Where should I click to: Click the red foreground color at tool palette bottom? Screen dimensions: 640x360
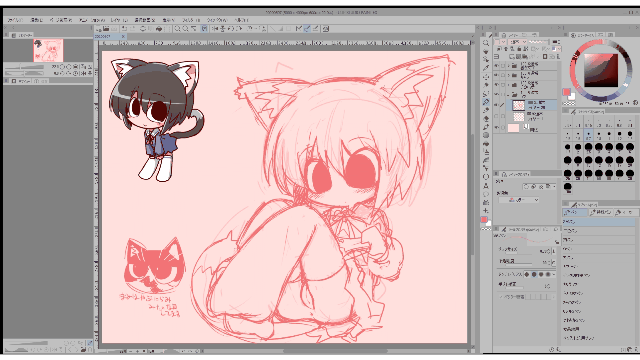pyautogui.click(x=484, y=220)
